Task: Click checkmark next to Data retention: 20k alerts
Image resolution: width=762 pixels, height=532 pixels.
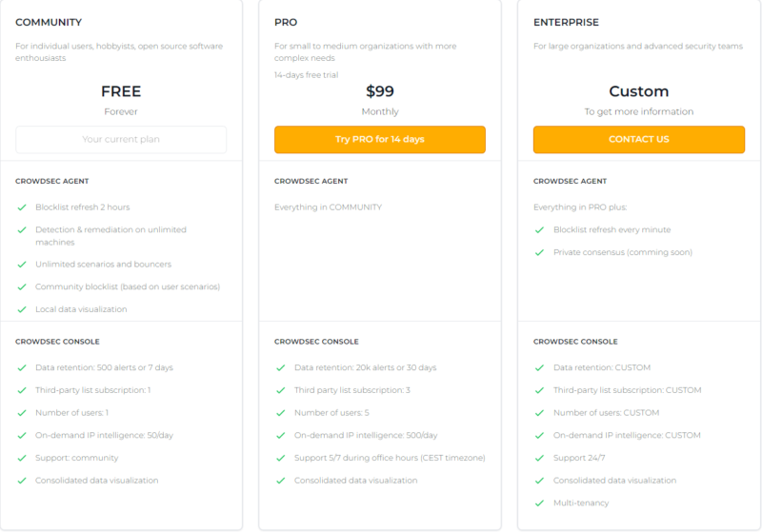Action: [x=280, y=367]
